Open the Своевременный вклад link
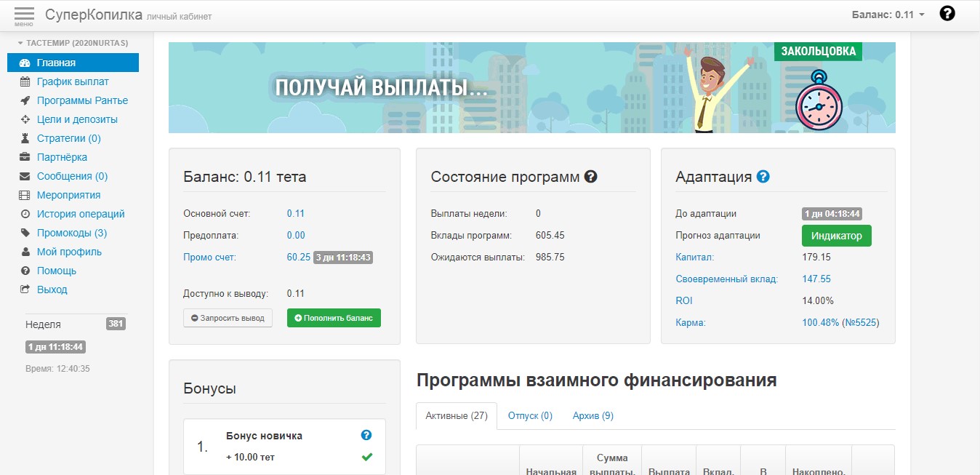Viewport: 980px width, 475px height. coord(726,279)
